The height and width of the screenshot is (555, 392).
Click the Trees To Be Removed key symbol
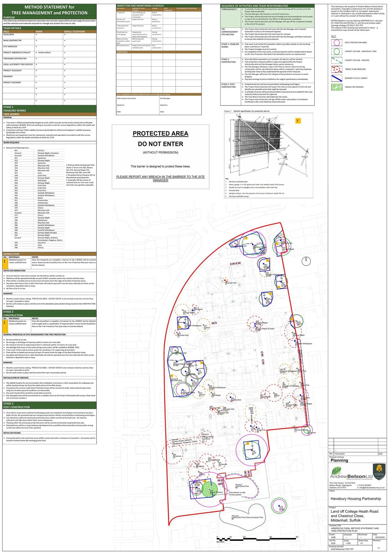(335, 69)
